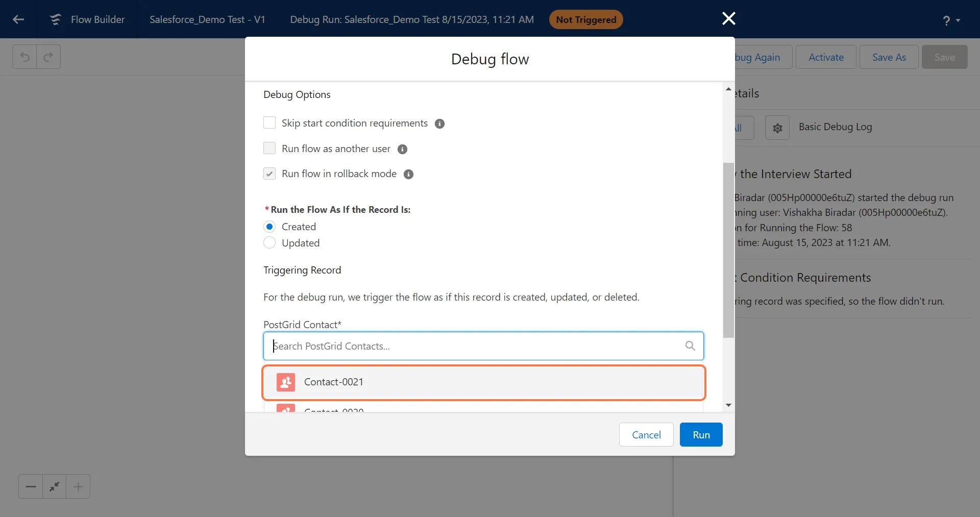Open debug log settings gear icon
The image size is (980, 517).
777,128
